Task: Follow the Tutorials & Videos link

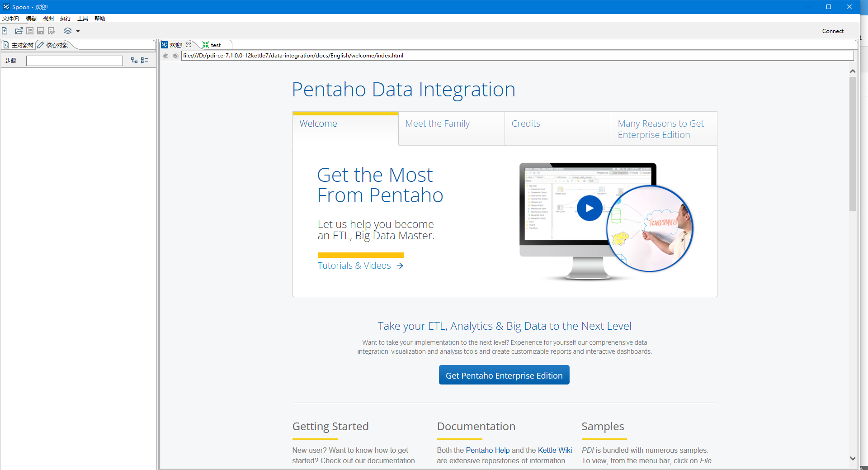Action: tap(354, 266)
